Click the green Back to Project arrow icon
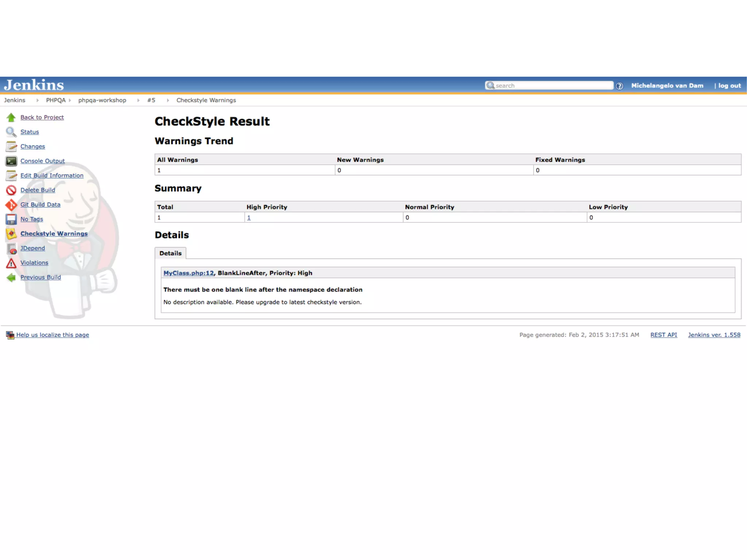747x560 pixels. (x=11, y=117)
